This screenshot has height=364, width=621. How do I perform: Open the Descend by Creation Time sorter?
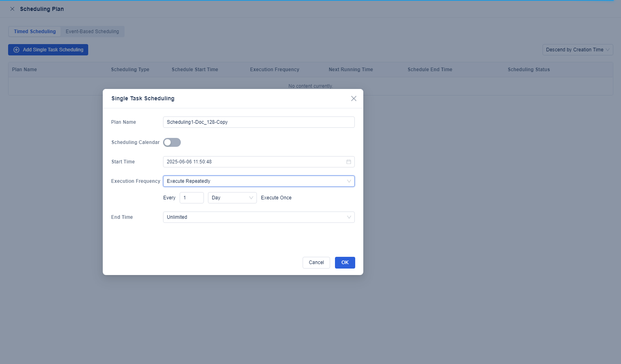(578, 50)
